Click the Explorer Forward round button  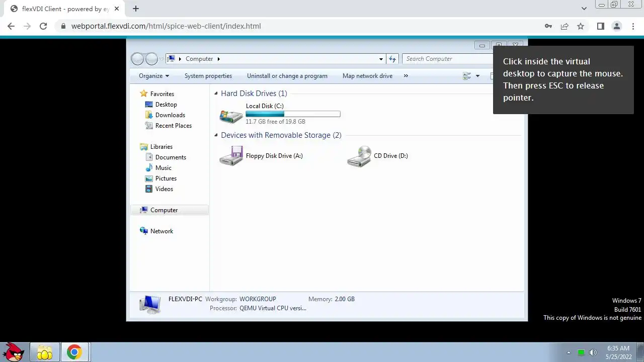[x=151, y=59]
